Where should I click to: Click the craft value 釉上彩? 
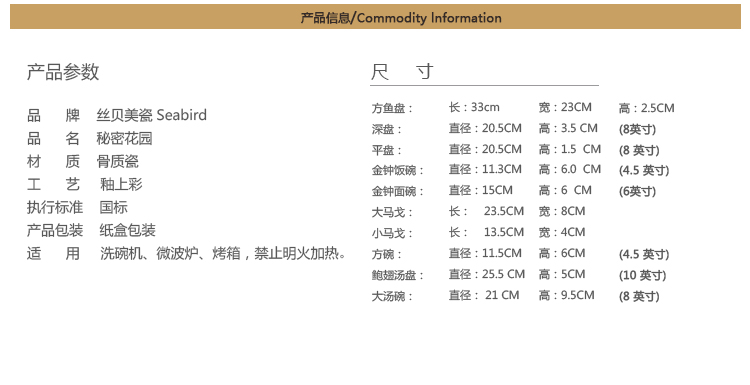click(x=121, y=184)
